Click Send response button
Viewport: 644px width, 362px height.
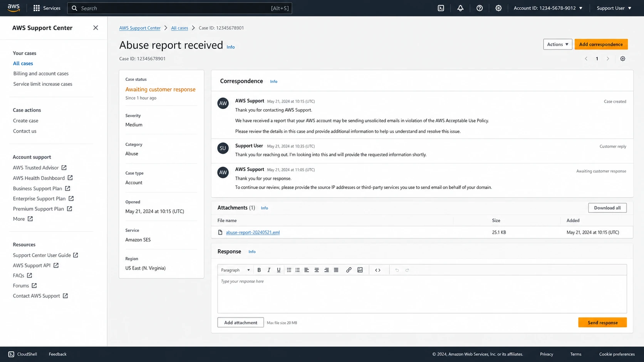point(602,322)
